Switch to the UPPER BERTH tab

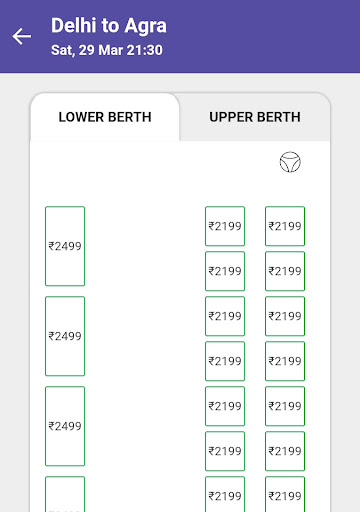tap(255, 117)
